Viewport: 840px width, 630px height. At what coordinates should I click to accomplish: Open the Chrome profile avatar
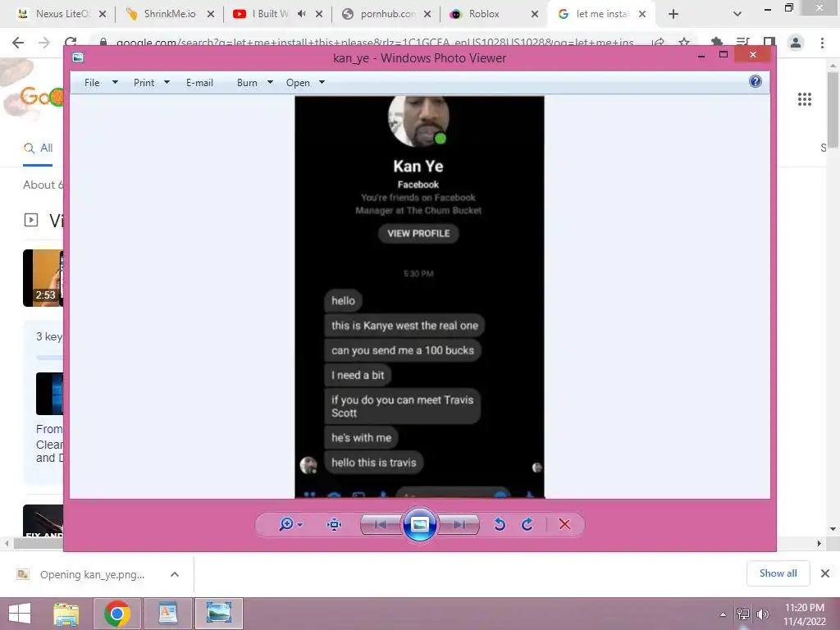point(796,43)
